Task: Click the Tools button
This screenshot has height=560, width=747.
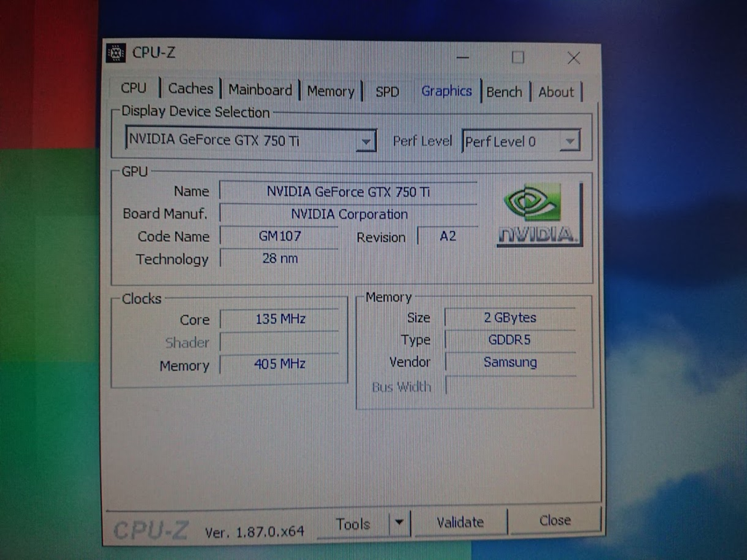Action: coord(353,524)
